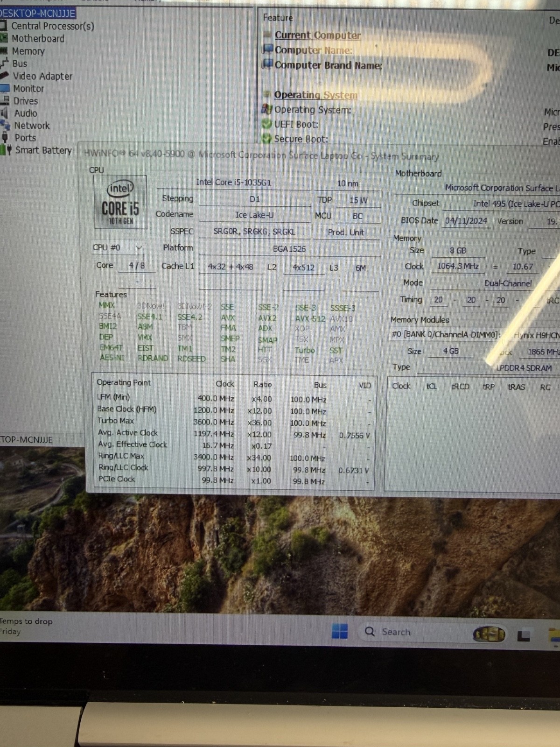Click the green Secure Boot check icon
The image size is (560, 747).
point(267,139)
